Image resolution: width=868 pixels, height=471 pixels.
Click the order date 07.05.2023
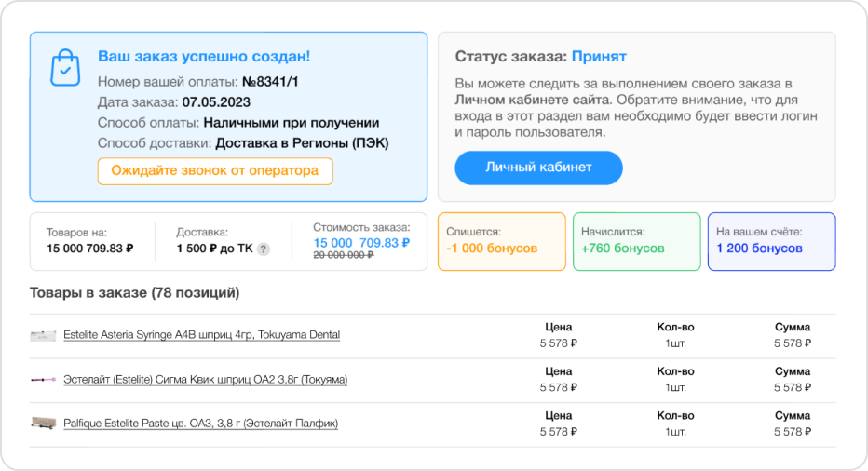[x=216, y=102]
